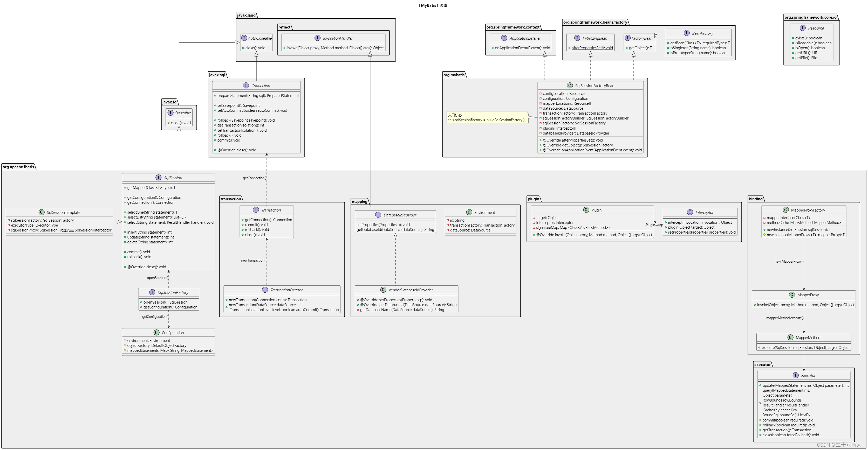Click the SqlSessionFactory interface icon

click(x=152, y=292)
